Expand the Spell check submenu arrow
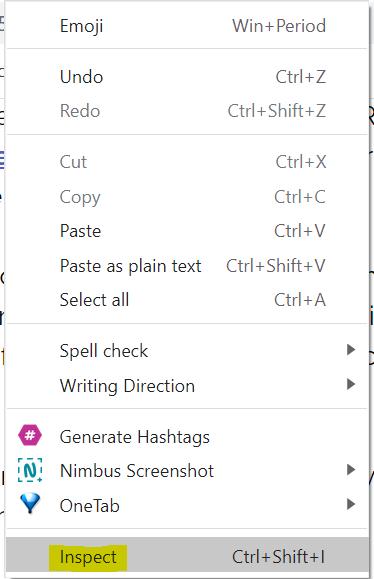The width and height of the screenshot is (374, 579). (x=351, y=349)
